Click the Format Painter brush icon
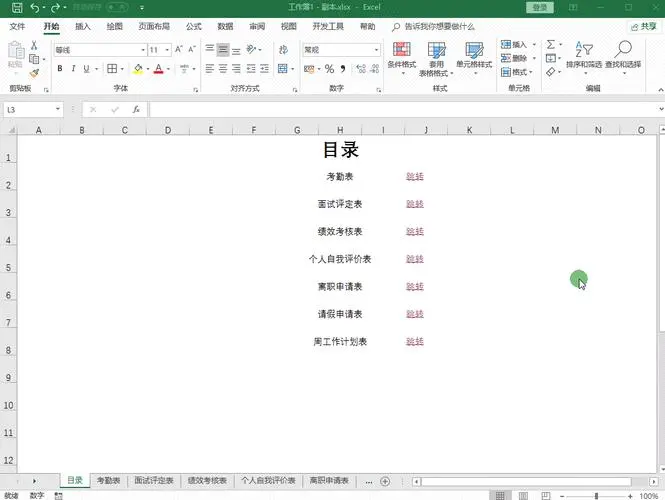This screenshot has height=500, width=665. pyautogui.click(x=34, y=73)
